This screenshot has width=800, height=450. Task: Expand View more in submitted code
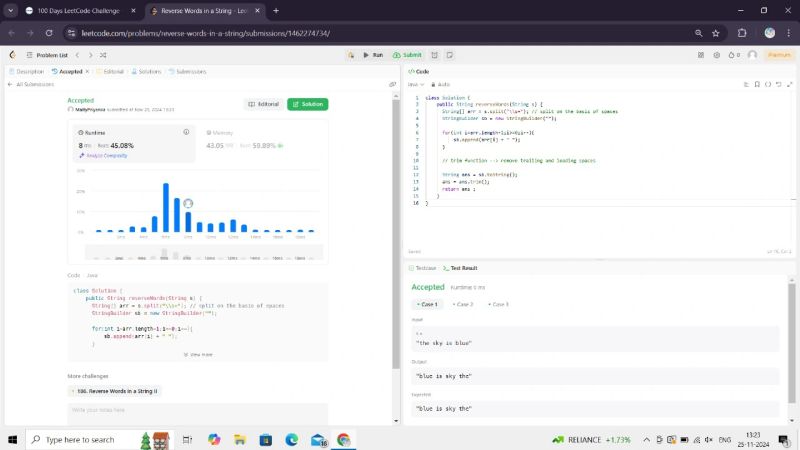[x=198, y=355]
